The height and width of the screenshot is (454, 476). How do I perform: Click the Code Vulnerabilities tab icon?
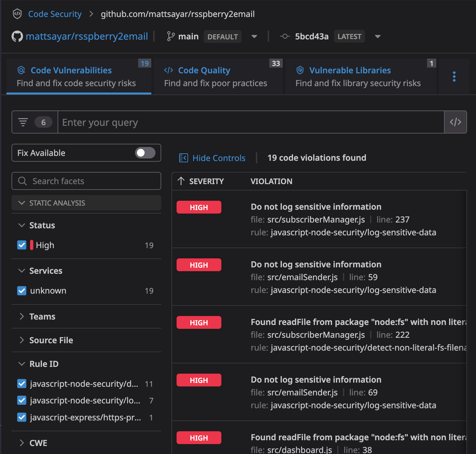tap(21, 70)
